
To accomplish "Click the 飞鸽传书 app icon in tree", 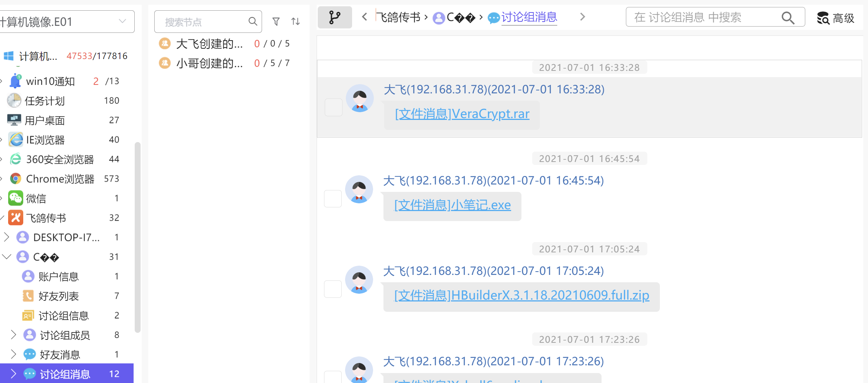I will [15, 218].
